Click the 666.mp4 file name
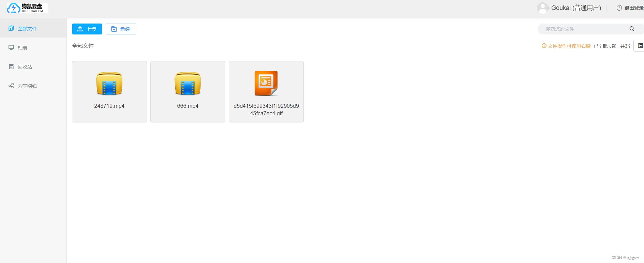The width and height of the screenshot is (644, 263). pyautogui.click(x=188, y=106)
